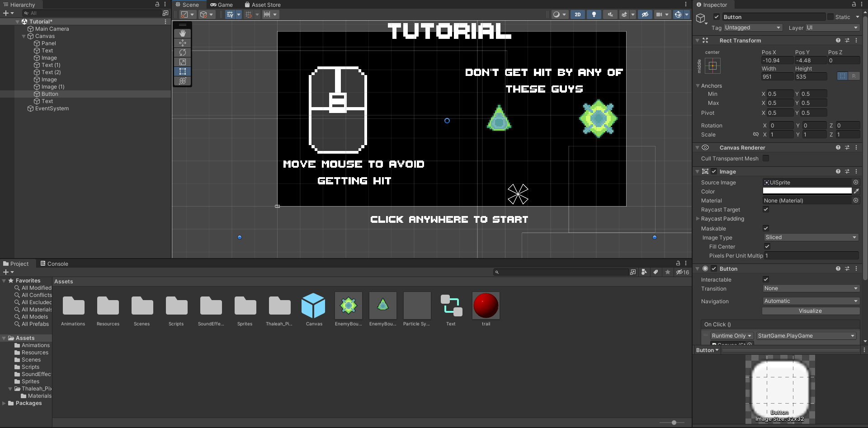The width and height of the screenshot is (868, 428).
Task: Open the Rect Transform anchor presets box
Action: point(712,66)
